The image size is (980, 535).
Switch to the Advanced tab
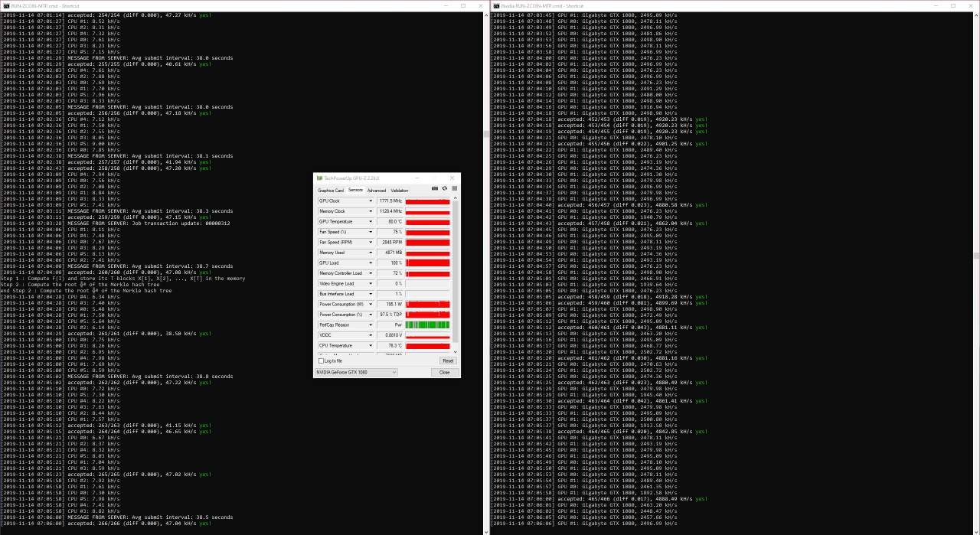[x=377, y=191]
